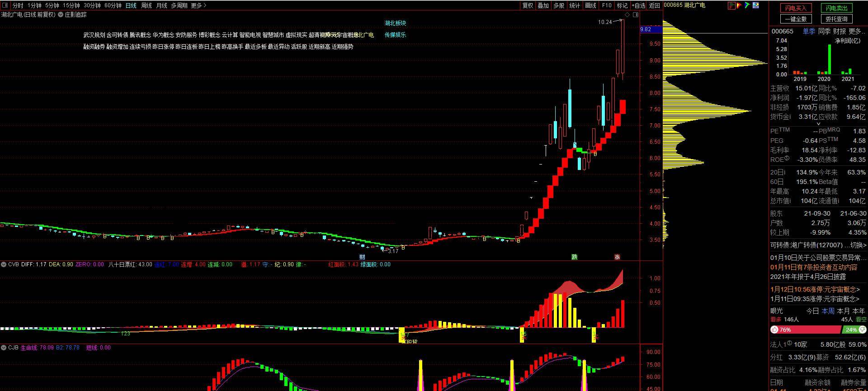Open the 多周期 multi-period view

coord(179,5)
